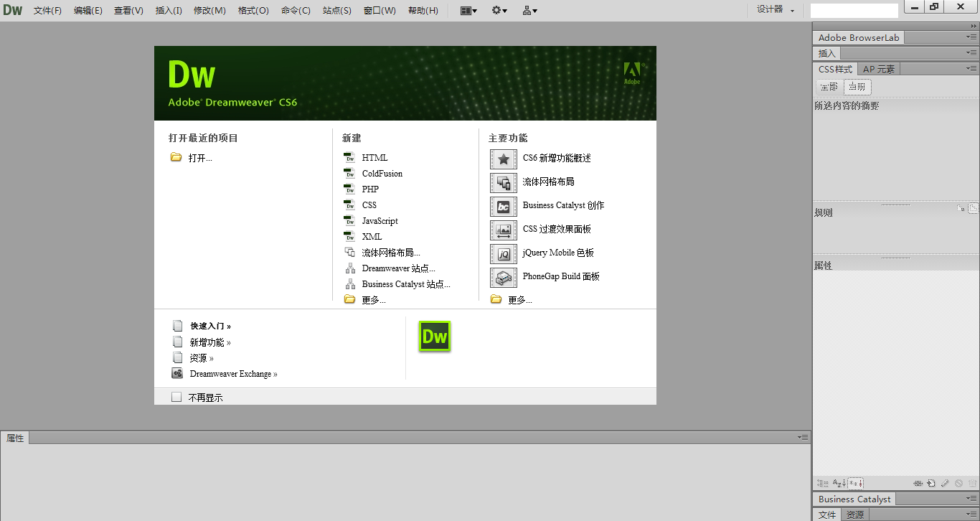This screenshot has width=980, height=521.
Task: Click the PHP file icon
Action: tap(349, 189)
